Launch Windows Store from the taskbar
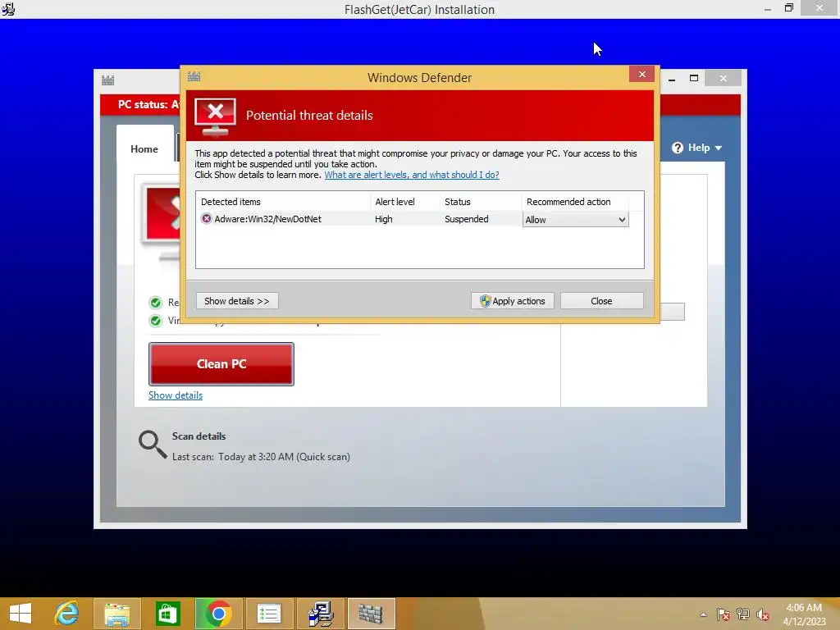This screenshot has width=840, height=630. [x=167, y=614]
